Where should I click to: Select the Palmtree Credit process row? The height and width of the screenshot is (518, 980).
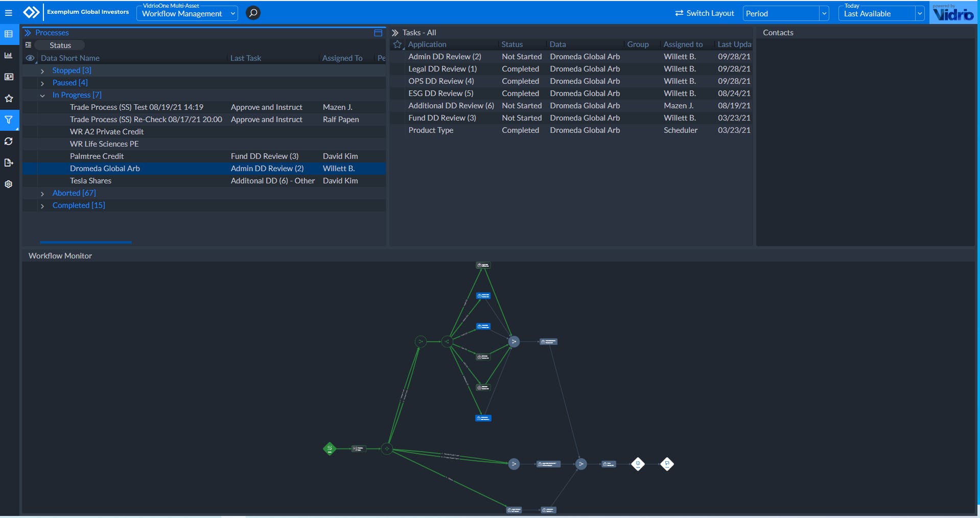97,156
